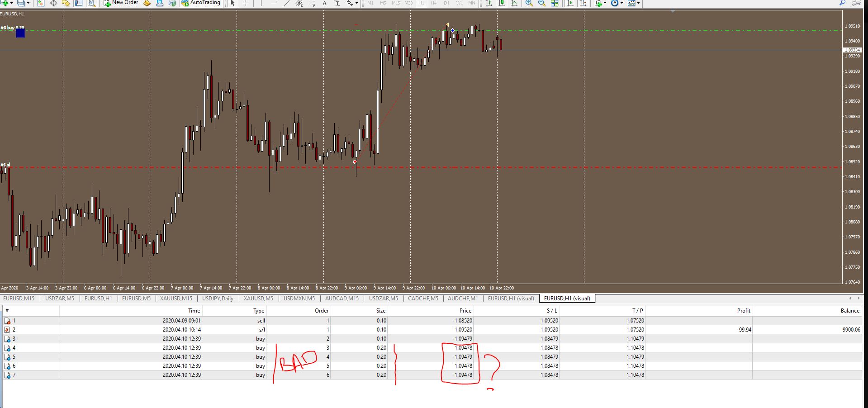Expand the Templates dropdown arrow
868x408 pixels.
638,3
